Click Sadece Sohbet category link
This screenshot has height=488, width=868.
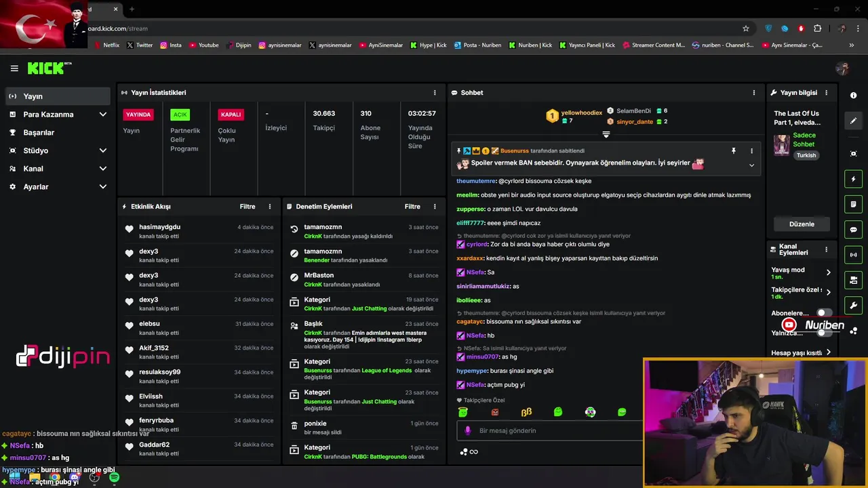click(x=804, y=140)
